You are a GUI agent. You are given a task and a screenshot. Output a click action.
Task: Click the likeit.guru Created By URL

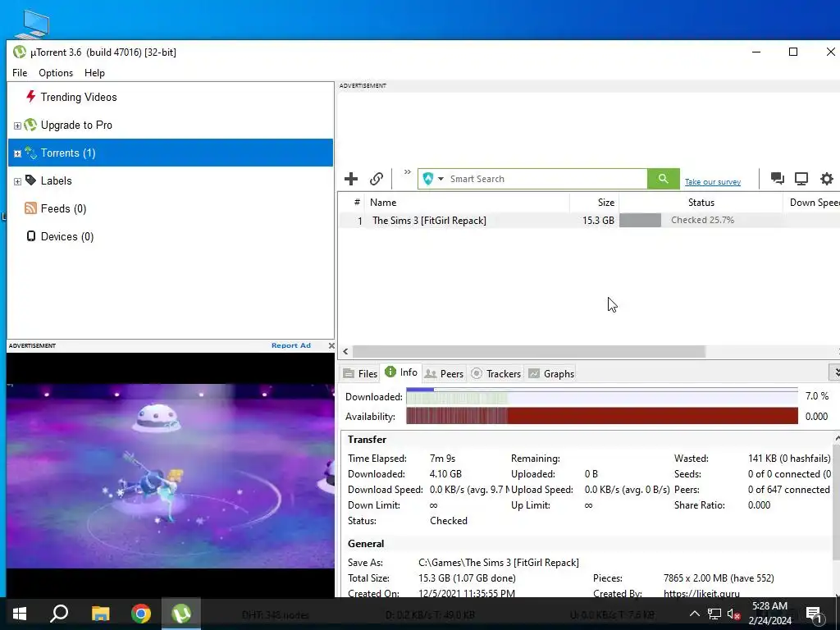pos(701,594)
